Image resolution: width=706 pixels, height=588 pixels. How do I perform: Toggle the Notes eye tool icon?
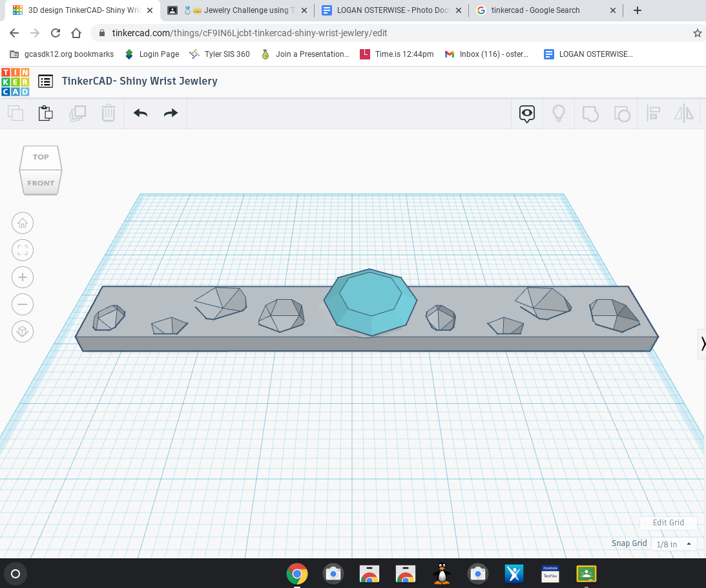click(x=527, y=114)
